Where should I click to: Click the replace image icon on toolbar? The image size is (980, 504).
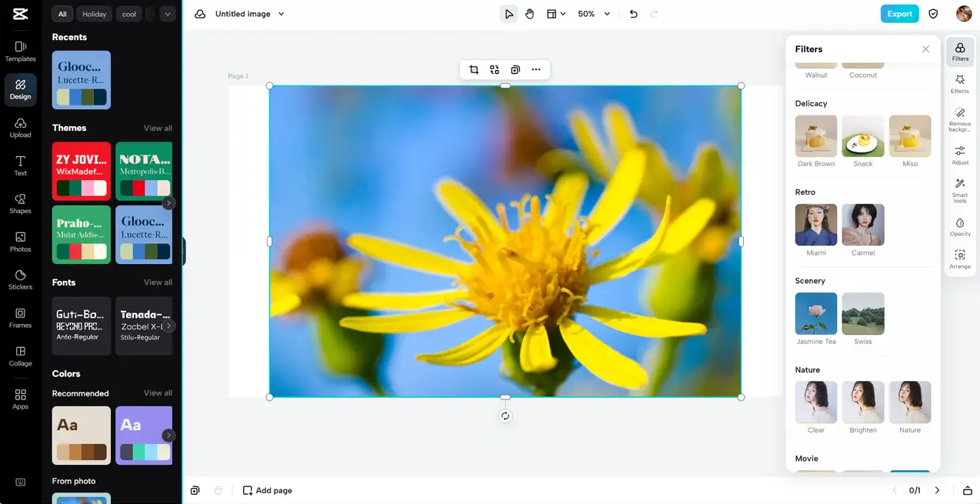coord(495,70)
